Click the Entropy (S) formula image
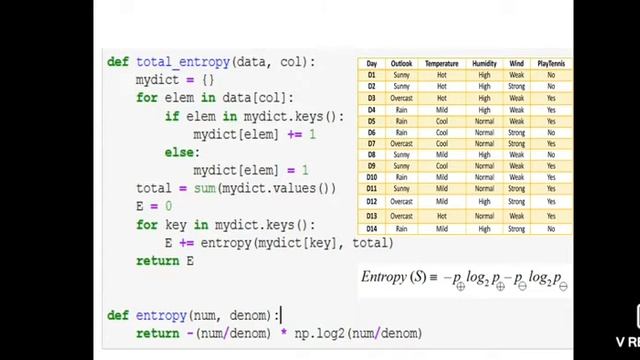Screen dimensions: 640x360 (464, 280)
